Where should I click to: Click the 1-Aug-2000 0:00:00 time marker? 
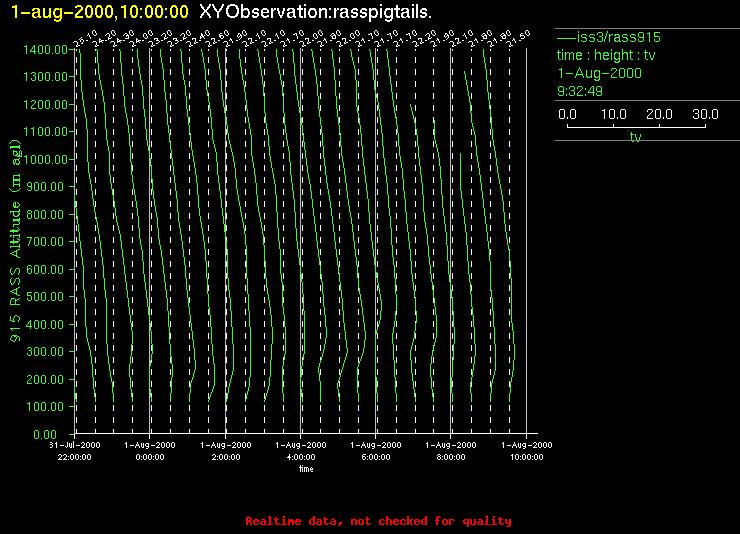(x=150, y=449)
